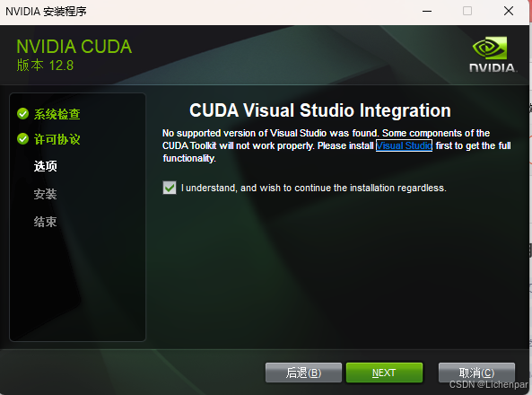Select the 许可协议 step in sidebar

[x=57, y=139]
